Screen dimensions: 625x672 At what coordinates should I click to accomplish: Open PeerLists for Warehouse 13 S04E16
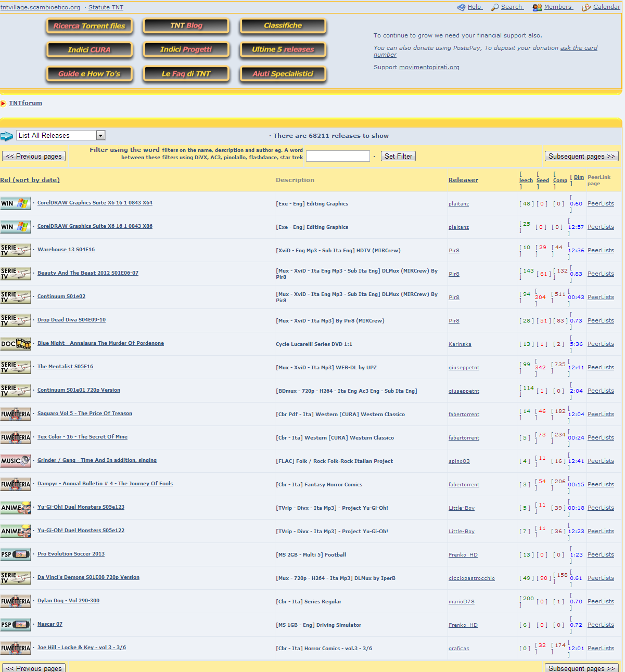pyautogui.click(x=601, y=250)
